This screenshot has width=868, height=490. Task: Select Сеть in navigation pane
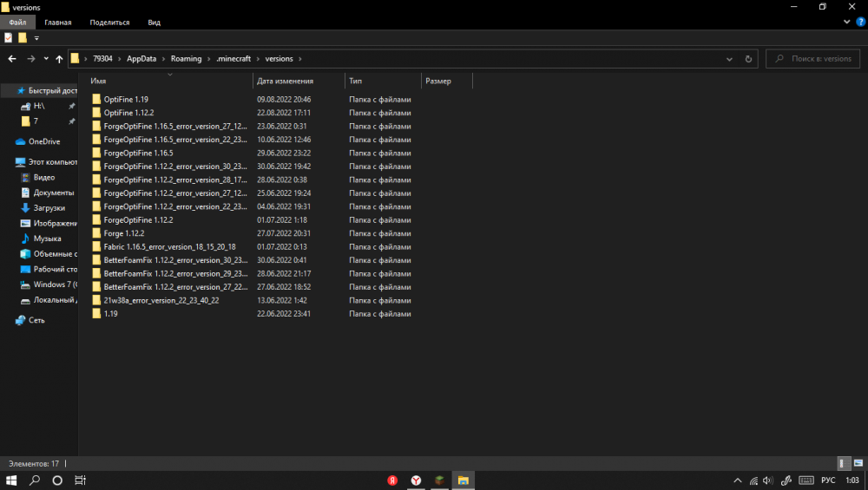tap(30, 320)
